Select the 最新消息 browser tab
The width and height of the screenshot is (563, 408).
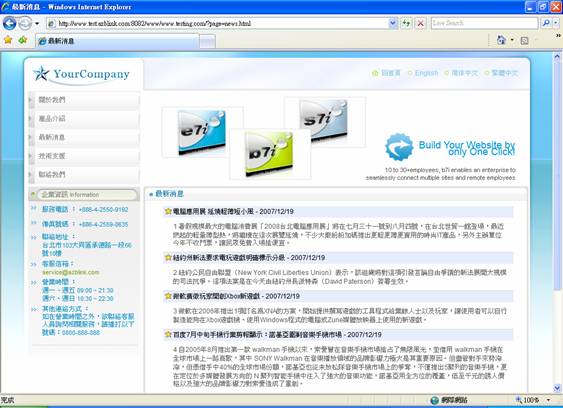coord(117,41)
